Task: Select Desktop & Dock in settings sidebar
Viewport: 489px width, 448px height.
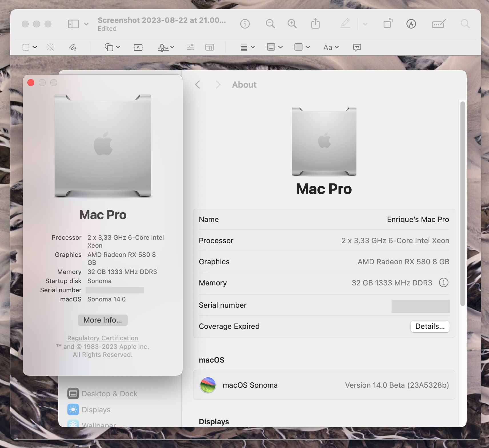Action: pyautogui.click(x=103, y=394)
